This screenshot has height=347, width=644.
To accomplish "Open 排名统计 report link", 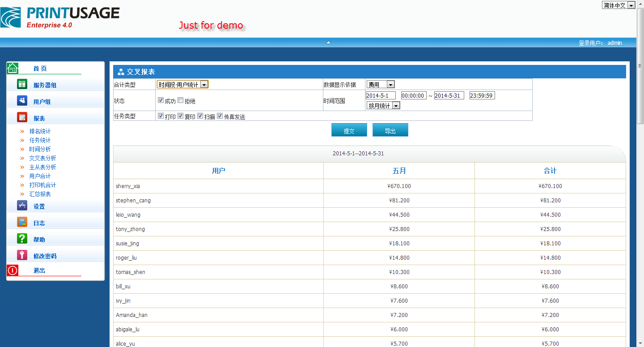I will pyautogui.click(x=40, y=131).
